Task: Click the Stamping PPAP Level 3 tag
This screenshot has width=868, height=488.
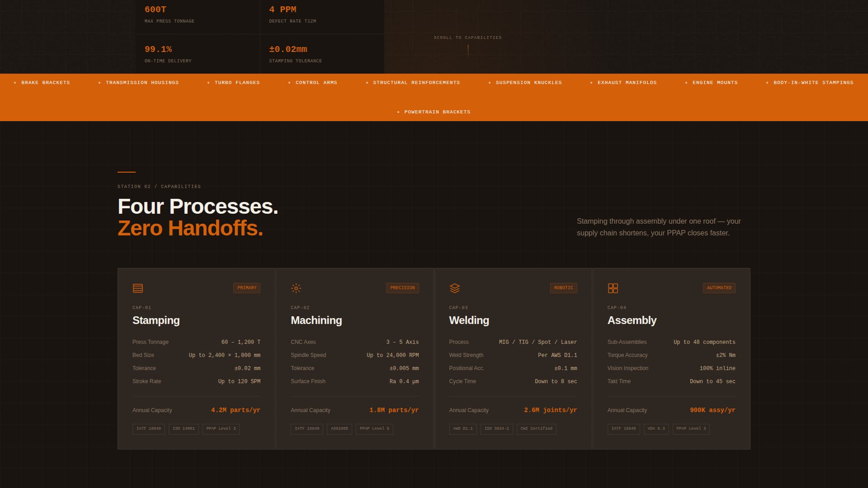Action: pos(221,429)
